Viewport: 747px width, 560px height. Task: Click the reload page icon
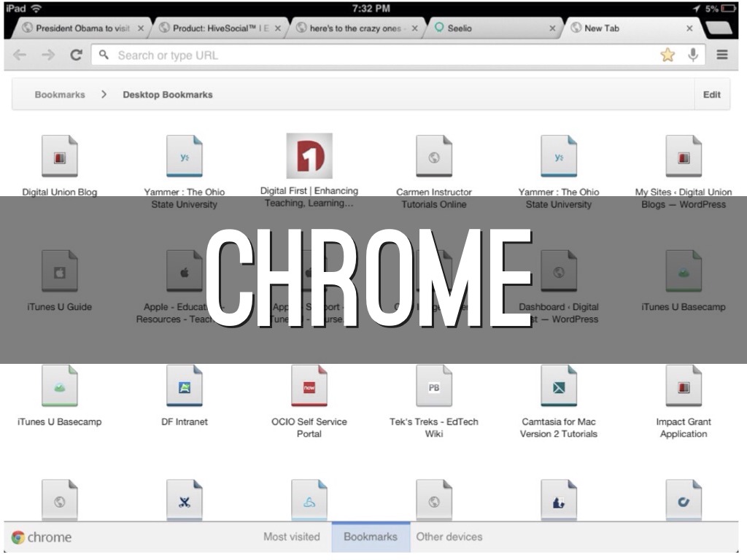[x=75, y=55]
